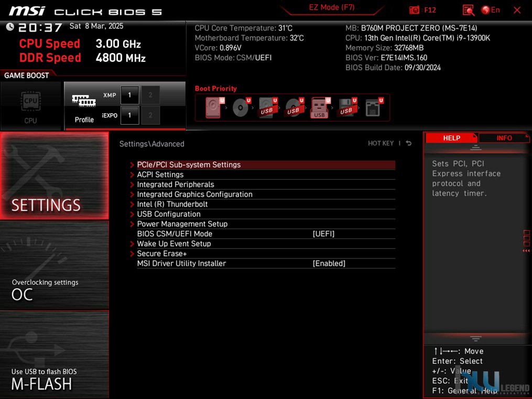532x399 pixels.
Task: Open the M-FLASH BIOS flash section
Action: point(55,354)
